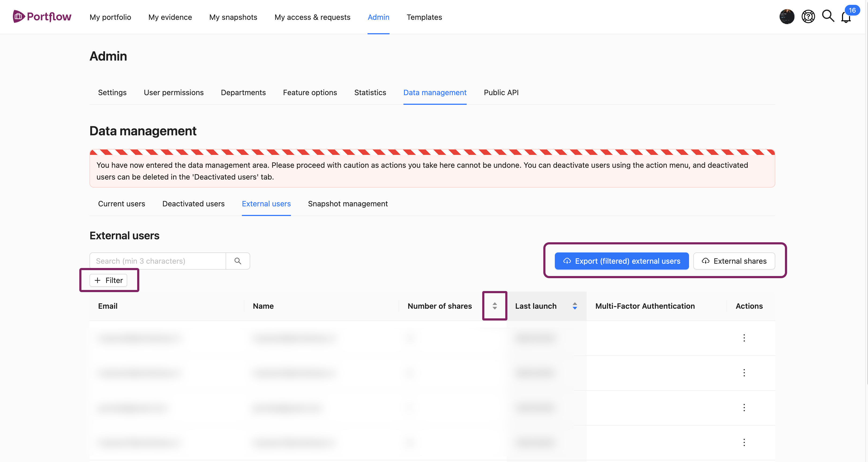The width and height of the screenshot is (868, 462).
Task: Open actions menu for first user row
Action: tap(744, 338)
